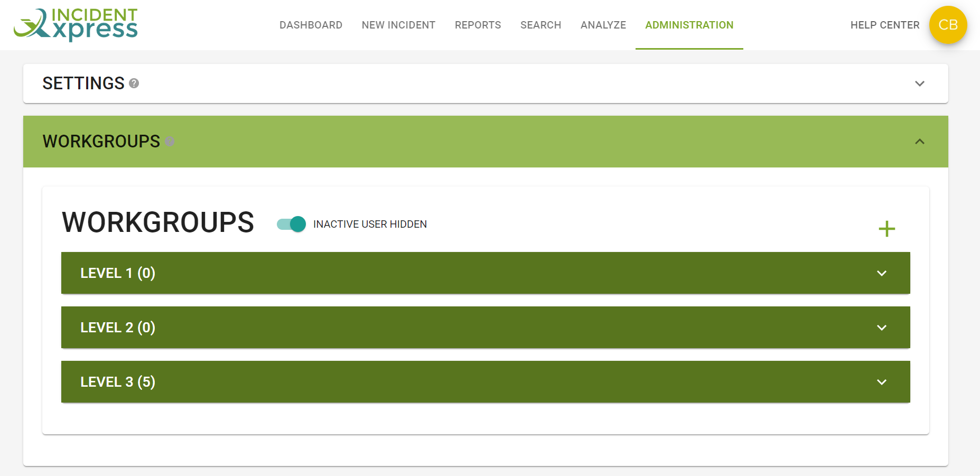The image size is (980, 476).
Task: Expand LEVEL 1 (0) chevron
Action: pyautogui.click(x=882, y=273)
